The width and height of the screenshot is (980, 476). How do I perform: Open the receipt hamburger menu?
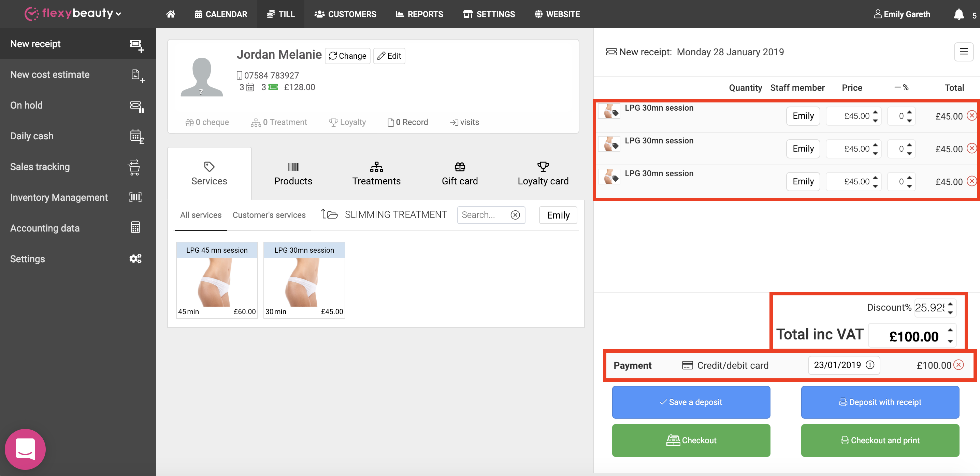coord(963,52)
